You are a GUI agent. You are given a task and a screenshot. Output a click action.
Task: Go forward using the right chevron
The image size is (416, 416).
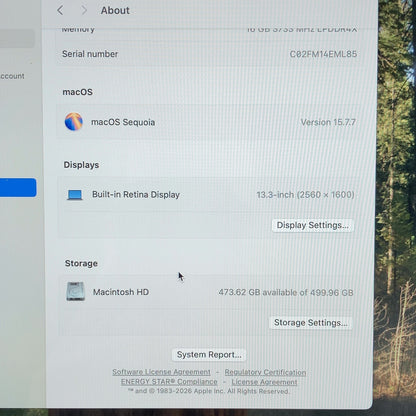click(84, 10)
